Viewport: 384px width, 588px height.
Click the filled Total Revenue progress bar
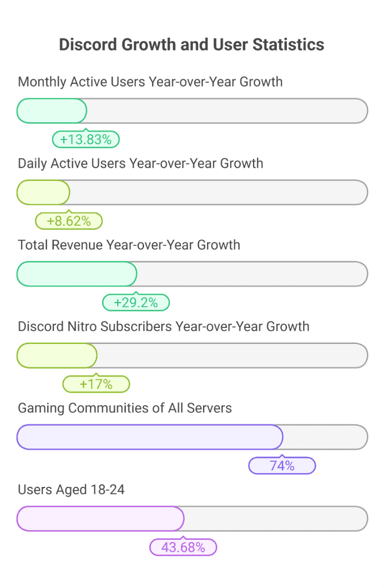point(77,274)
